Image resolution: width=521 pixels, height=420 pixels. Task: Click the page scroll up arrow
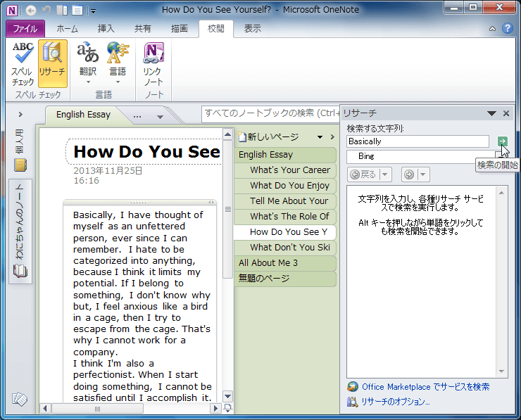[227, 135]
